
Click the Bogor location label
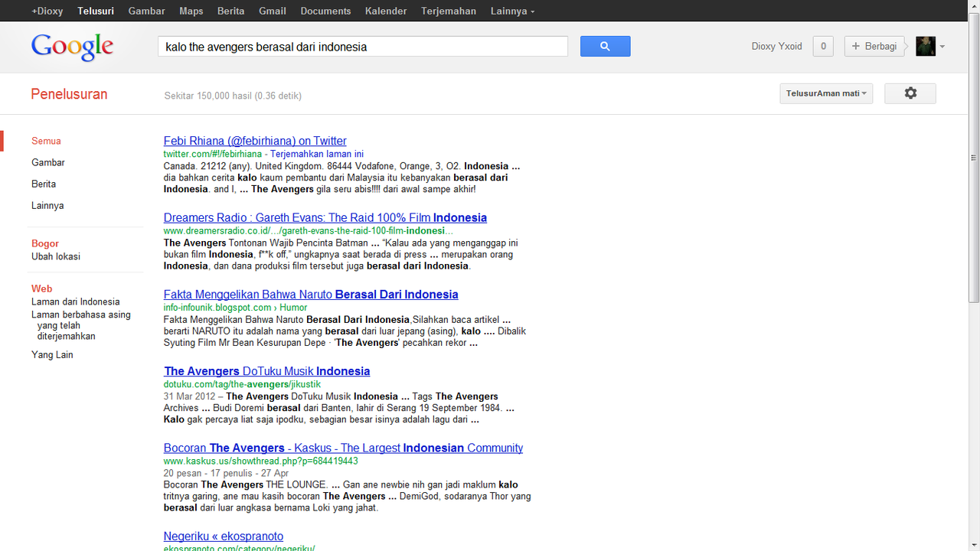click(x=45, y=243)
